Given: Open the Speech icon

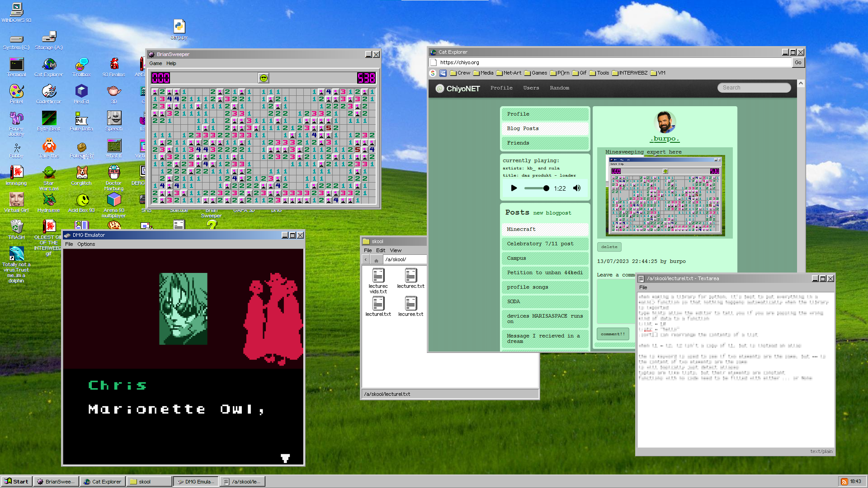Looking at the screenshot, I should tap(114, 122).
